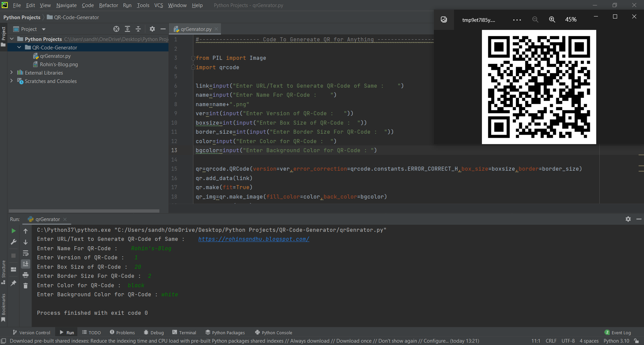
Task: Close the qrGenrator Run tab
Action: click(x=65, y=219)
